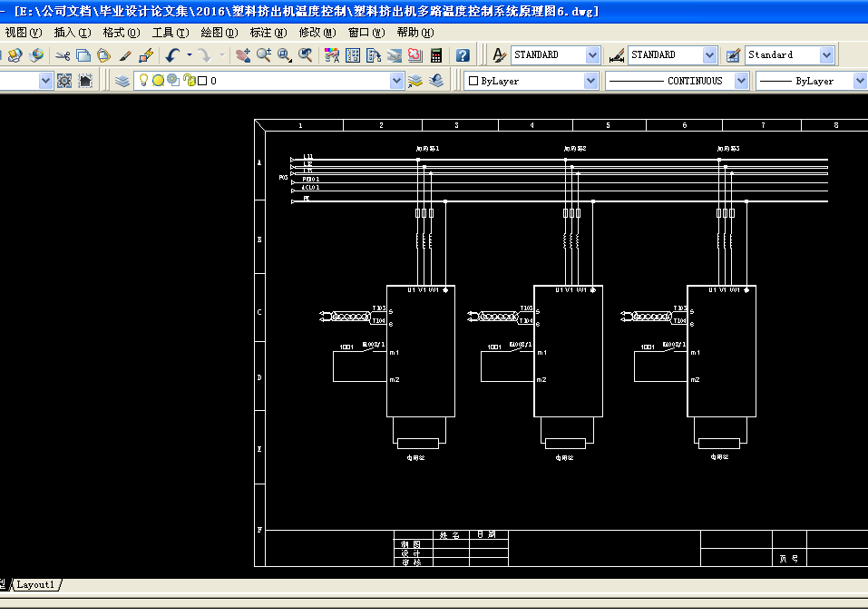Expand the text style STANDARD dropdown
This screenshot has width=868, height=616.
click(592, 54)
